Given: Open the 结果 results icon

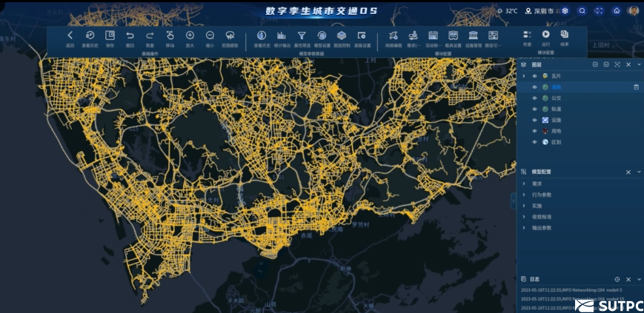Looking at the screenshot, I should coord(564,35).
